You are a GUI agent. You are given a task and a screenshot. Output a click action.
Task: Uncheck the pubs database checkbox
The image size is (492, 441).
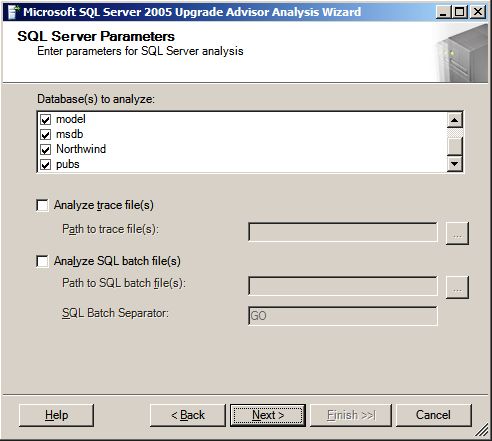[x=46, y=165]
